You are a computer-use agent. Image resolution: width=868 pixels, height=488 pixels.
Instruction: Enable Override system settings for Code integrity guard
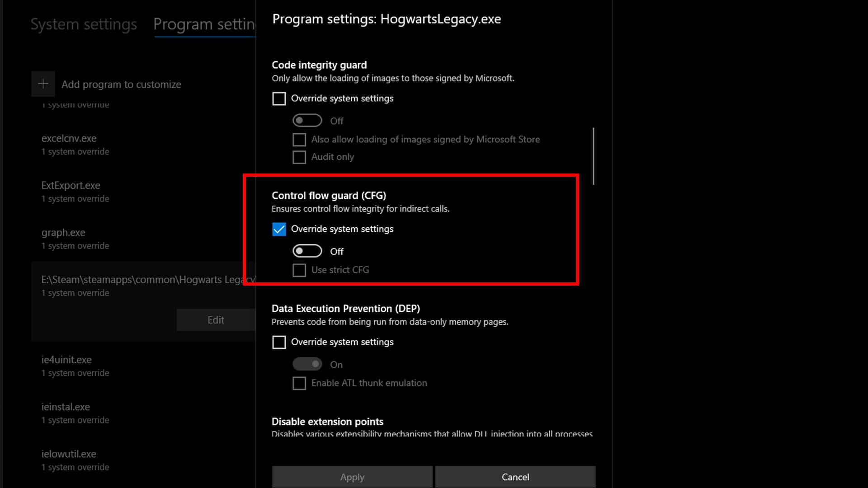click(x=279, y=99)
